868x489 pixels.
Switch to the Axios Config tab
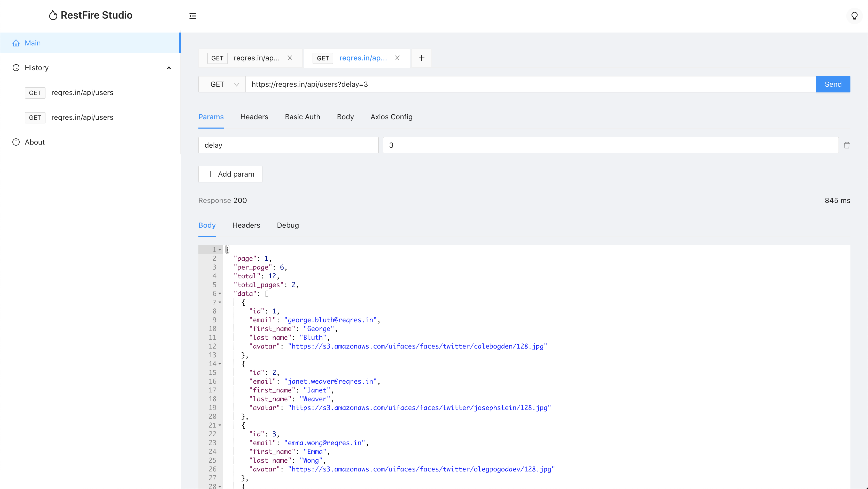(391, 117)
